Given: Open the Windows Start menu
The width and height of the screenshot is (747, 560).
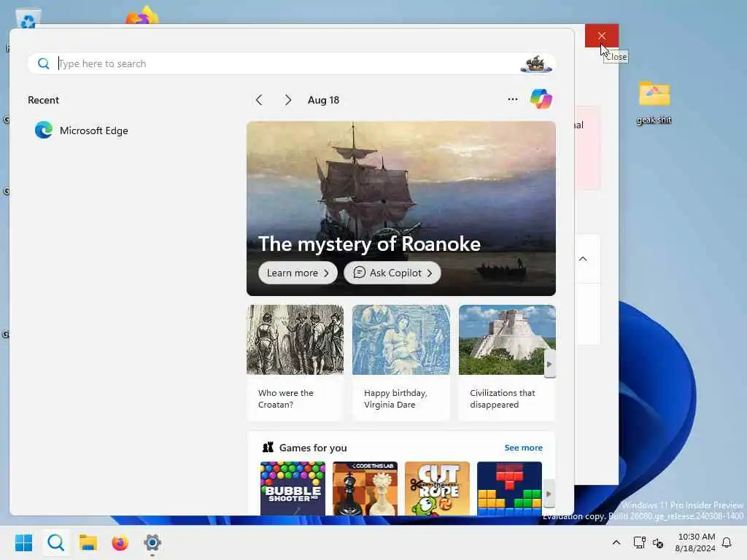Looking at the screenshot, I should coord(23,542).
